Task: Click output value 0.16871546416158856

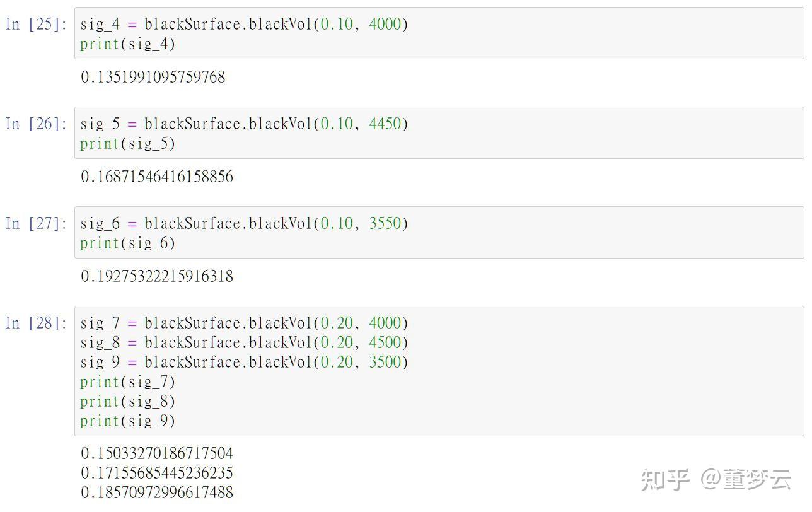Action: (157, 177)
